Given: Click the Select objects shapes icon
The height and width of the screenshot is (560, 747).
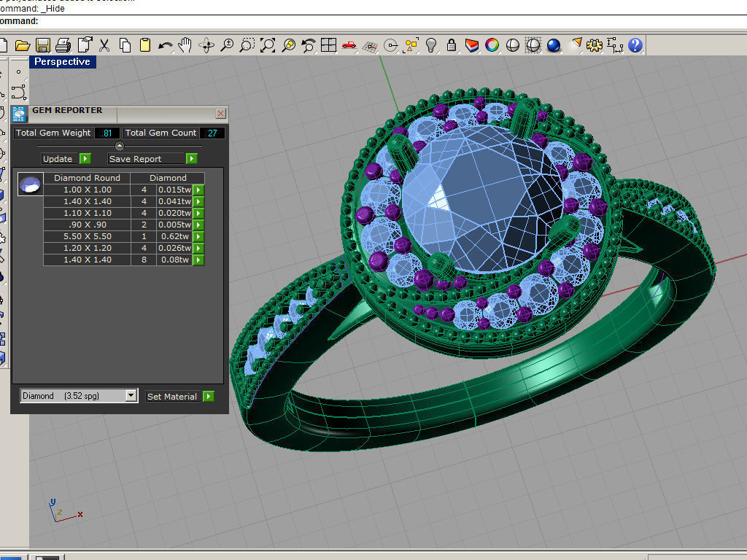Looking at the screenshot, I should 411,45.
